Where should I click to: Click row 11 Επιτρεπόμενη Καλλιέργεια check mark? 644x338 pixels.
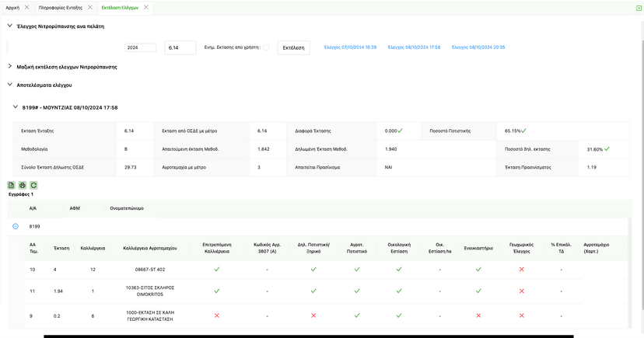point(217,291)
